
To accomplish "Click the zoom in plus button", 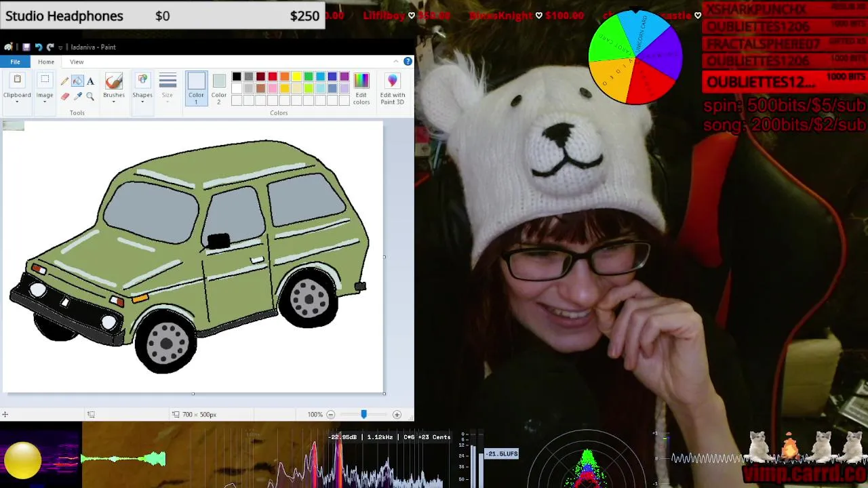I will coord(397,414).
